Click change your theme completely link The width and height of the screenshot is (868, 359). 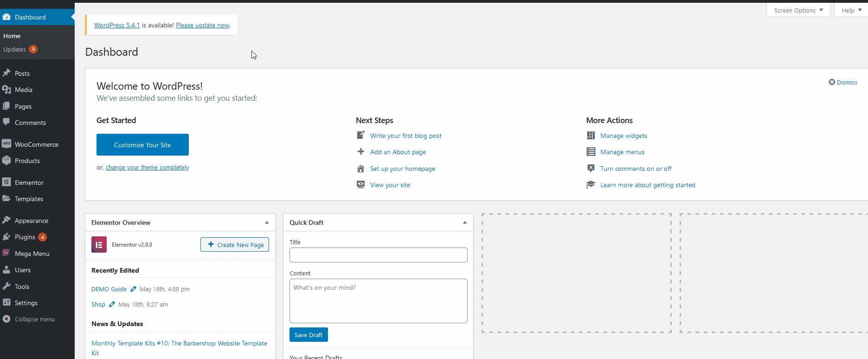point(147,168)
